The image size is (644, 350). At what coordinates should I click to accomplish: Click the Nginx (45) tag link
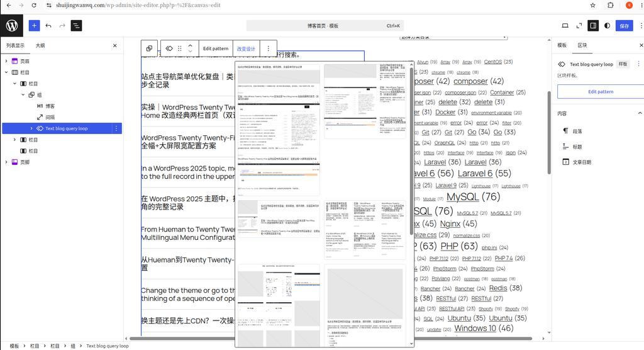click(458, 223)
